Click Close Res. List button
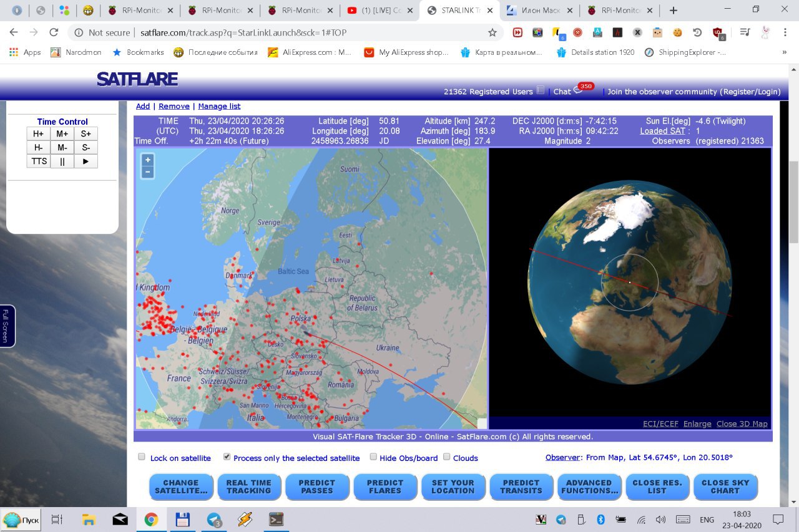Viewport: 799px width, 532px height. pyautogui.click(x=657, y=486)
